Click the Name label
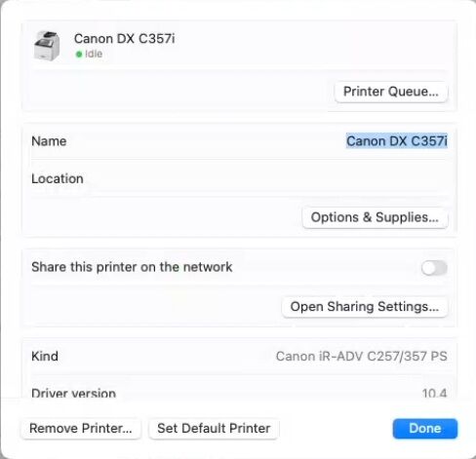Image resolution: width=476 pixels, height=459 pixels. pos(49,141)
